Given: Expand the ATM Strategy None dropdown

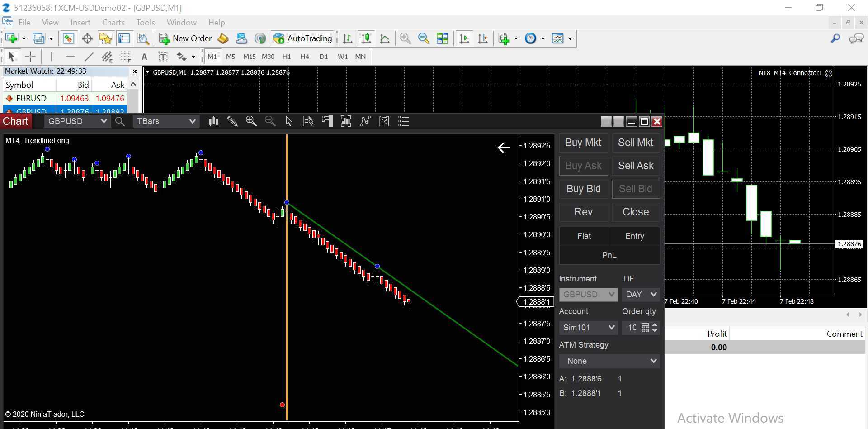Looking at the screenshot, I should (609, 361).
